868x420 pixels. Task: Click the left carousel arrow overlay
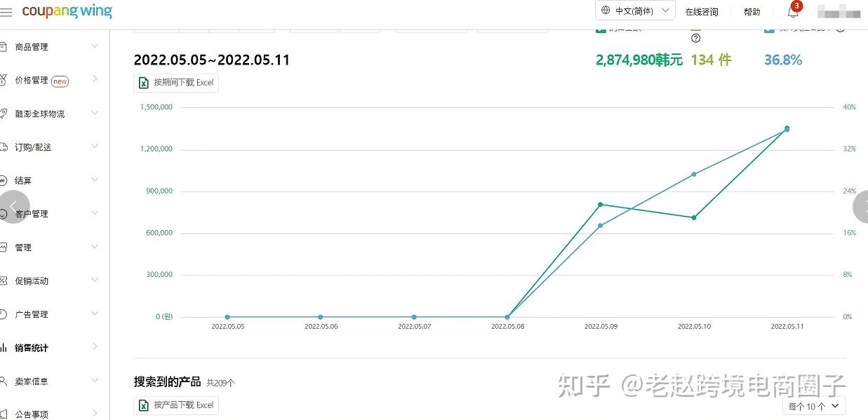pyautogui.click(x=13, y=207)
